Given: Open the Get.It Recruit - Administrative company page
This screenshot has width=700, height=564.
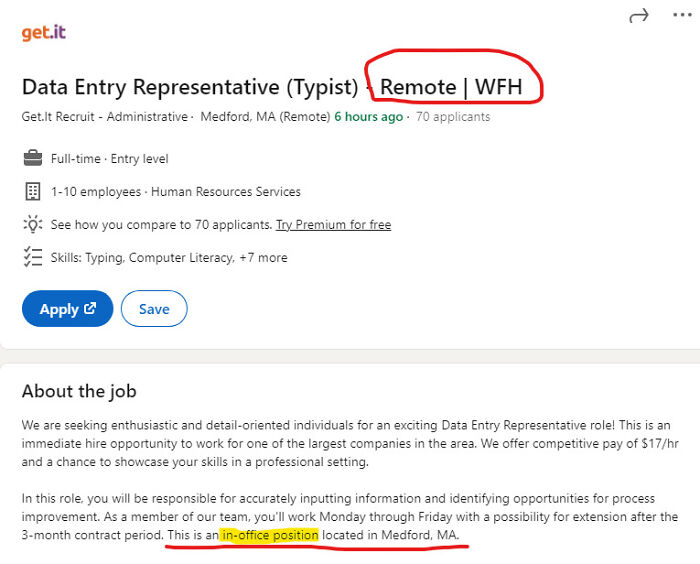Looking at the screenshot, I should coord(105,117).
